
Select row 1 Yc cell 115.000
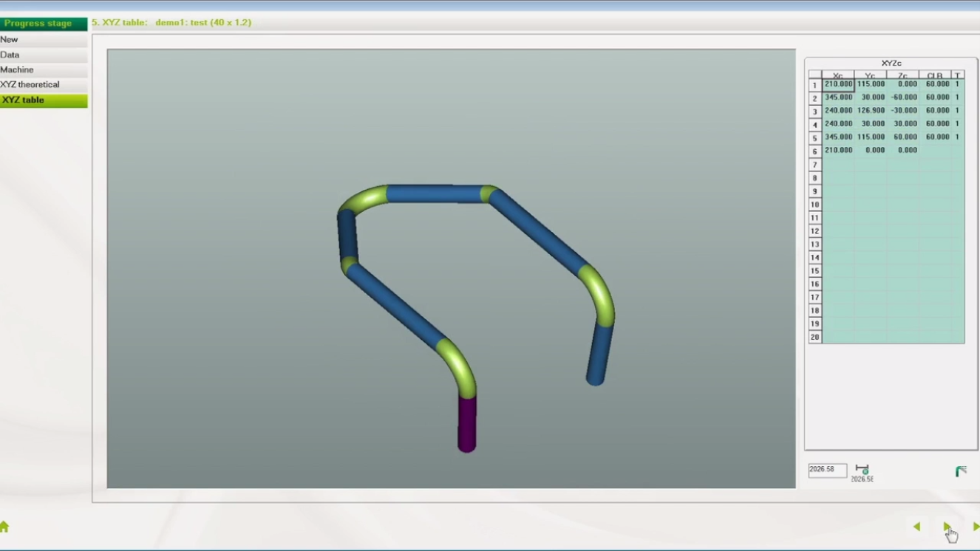pos(871,84)
